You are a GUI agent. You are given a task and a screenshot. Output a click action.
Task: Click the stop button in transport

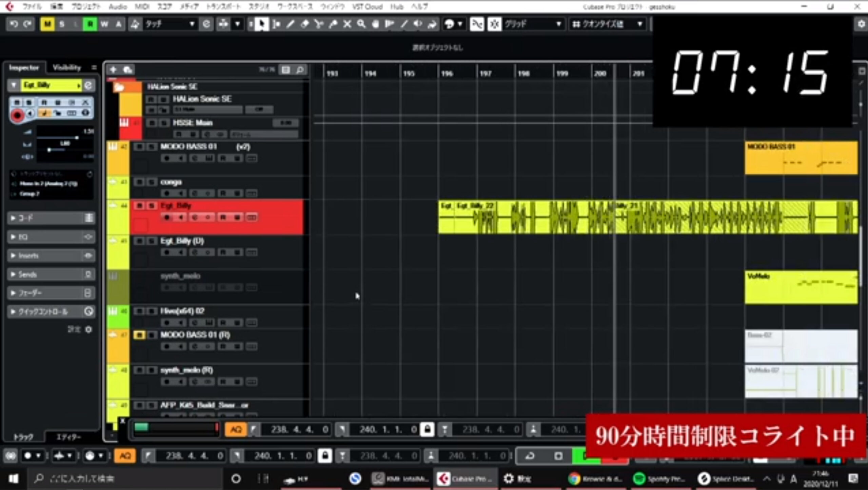(x=558, y=456)
